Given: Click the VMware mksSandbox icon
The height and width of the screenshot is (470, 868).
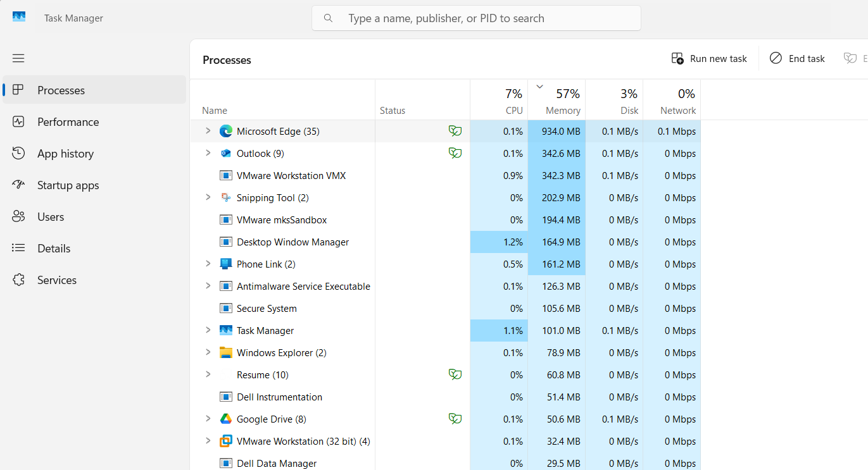Looking at the screenshot, I should tap(226, 220).
